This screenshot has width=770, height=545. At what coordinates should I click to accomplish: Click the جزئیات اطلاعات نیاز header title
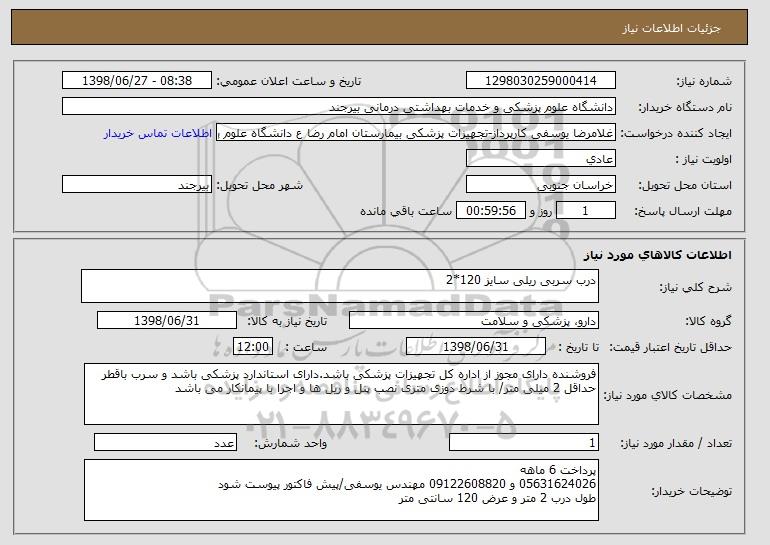click(671, 28)
